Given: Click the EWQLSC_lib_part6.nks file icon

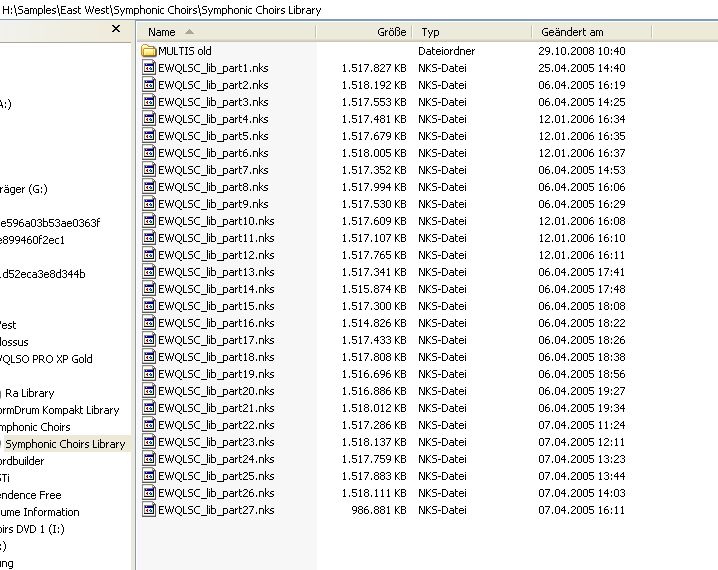Looking at the screenshot, I should pyautogui.click(x=149, y=153).
